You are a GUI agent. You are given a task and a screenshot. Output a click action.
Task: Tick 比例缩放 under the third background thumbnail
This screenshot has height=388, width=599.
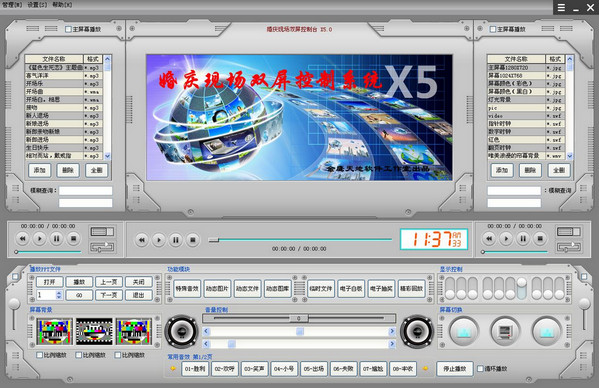click(118, 355)
